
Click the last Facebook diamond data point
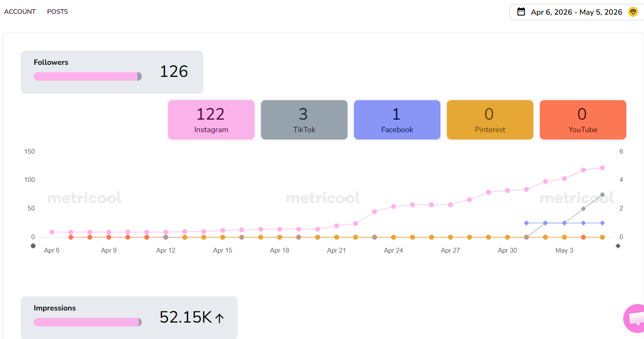603,223
